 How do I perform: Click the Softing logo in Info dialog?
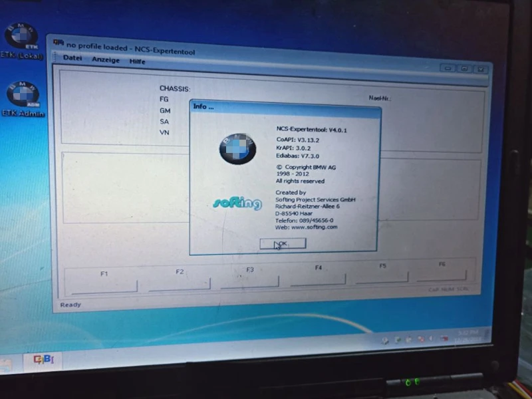coord(237,203)
